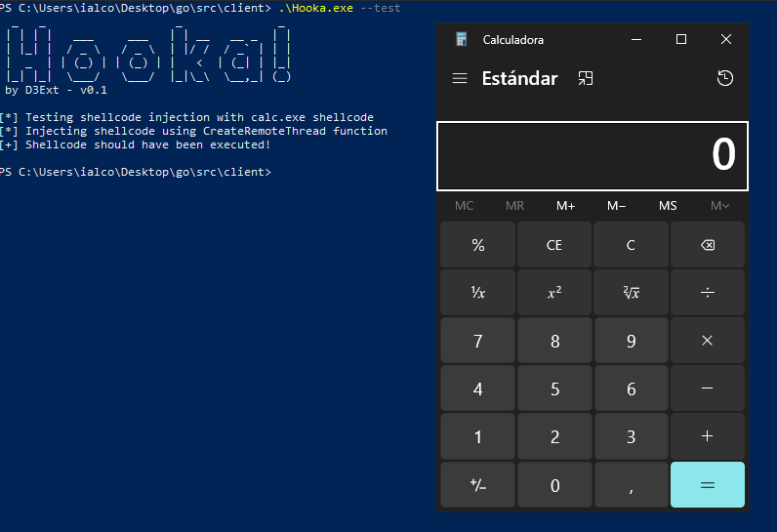Click 'Shellcode should have been executed!' line
This screenshot has width=777, height=532.
(136, 144)
